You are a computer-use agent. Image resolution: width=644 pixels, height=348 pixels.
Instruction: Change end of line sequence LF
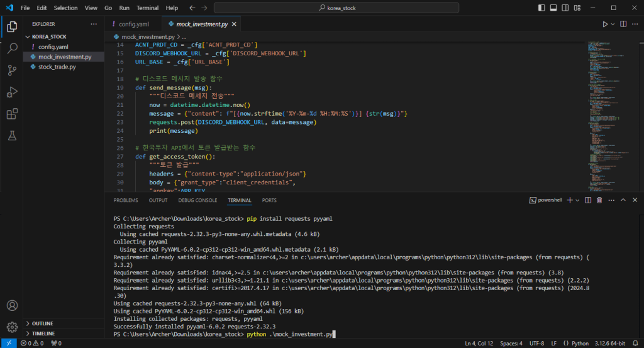pos(553,343)
